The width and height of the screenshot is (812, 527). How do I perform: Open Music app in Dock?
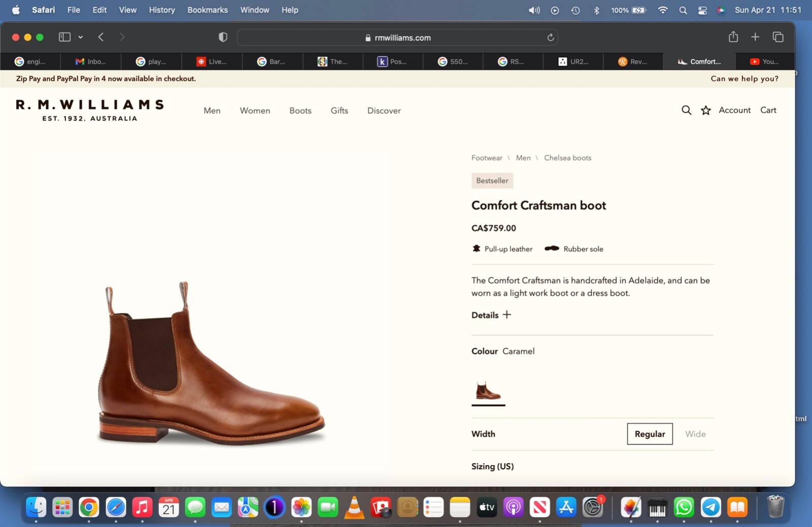point(142,507)
